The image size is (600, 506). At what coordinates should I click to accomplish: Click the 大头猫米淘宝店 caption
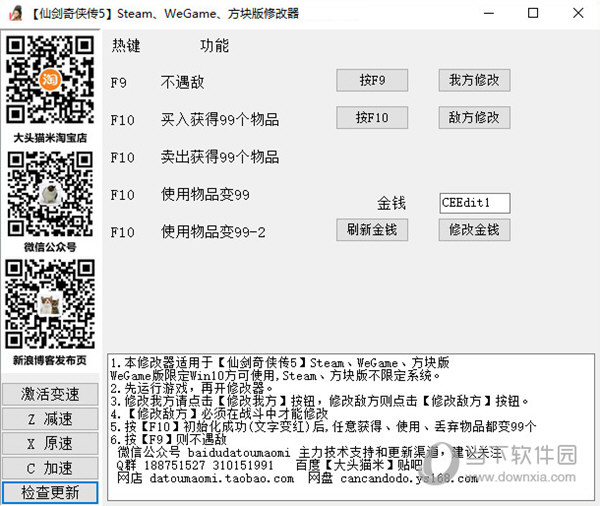(x=50, y=138)
